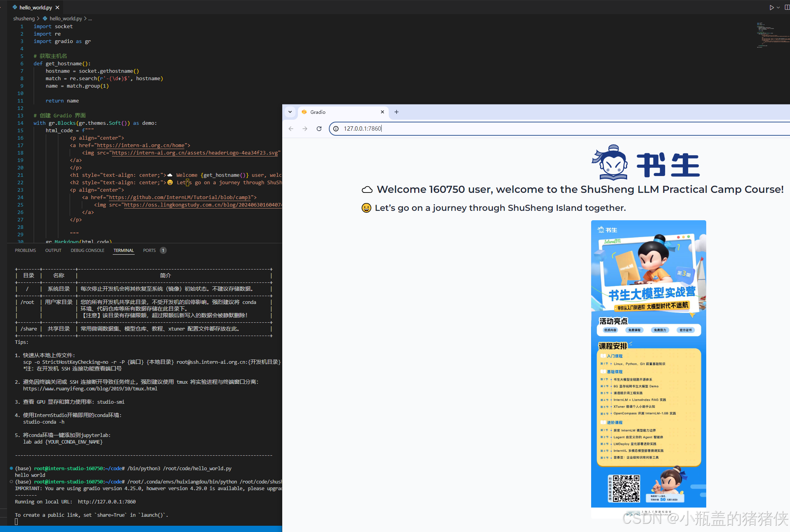790x532 pixels.
Task: Click Python file icon on editor tab
Action: click(x=15, y=7)
